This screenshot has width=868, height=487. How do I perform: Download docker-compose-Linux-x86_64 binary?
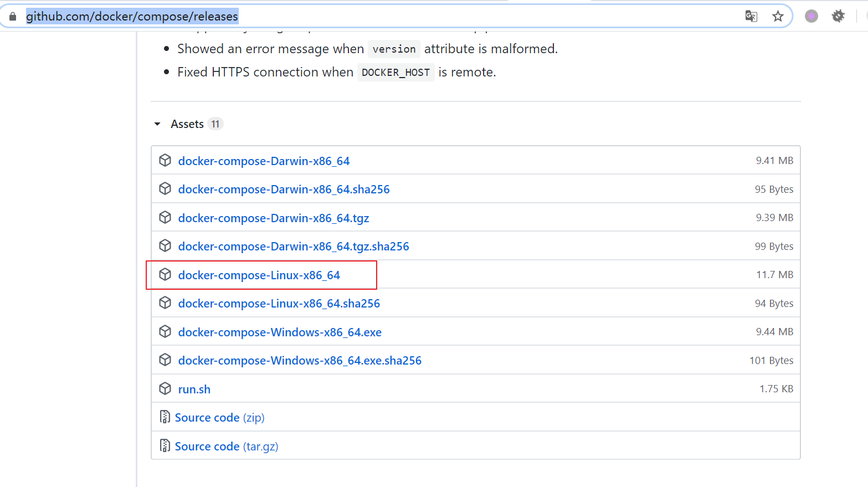259,275
